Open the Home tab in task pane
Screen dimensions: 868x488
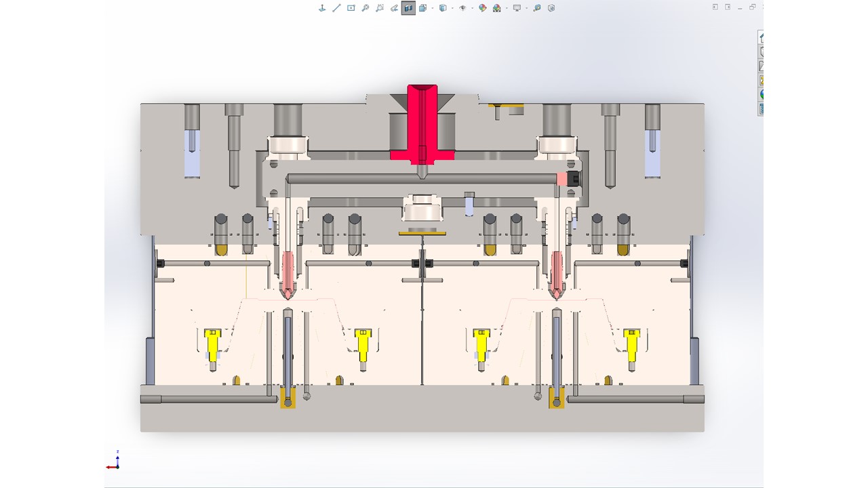tap(761, 37)
